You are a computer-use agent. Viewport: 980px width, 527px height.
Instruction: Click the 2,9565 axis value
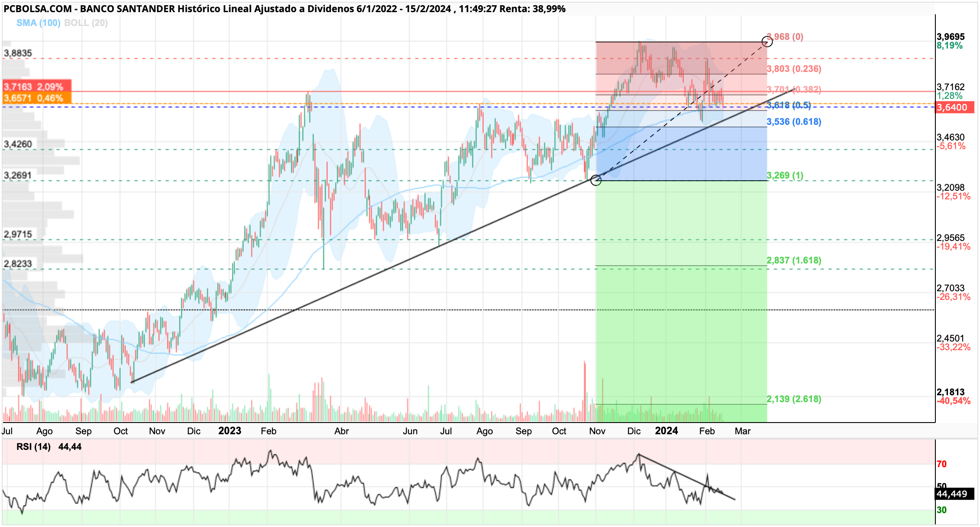pyautogui.click(x=951, y=238)
